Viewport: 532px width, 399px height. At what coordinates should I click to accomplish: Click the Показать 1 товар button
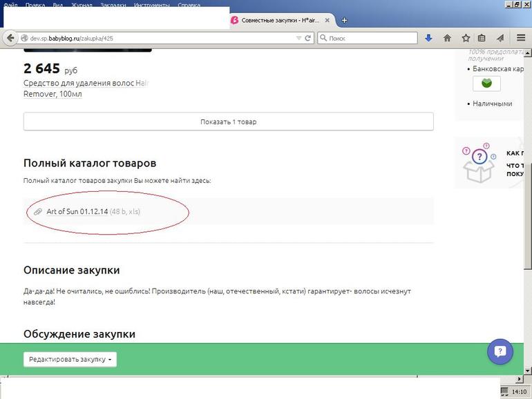pyautogui.click(x=228, y=121)
